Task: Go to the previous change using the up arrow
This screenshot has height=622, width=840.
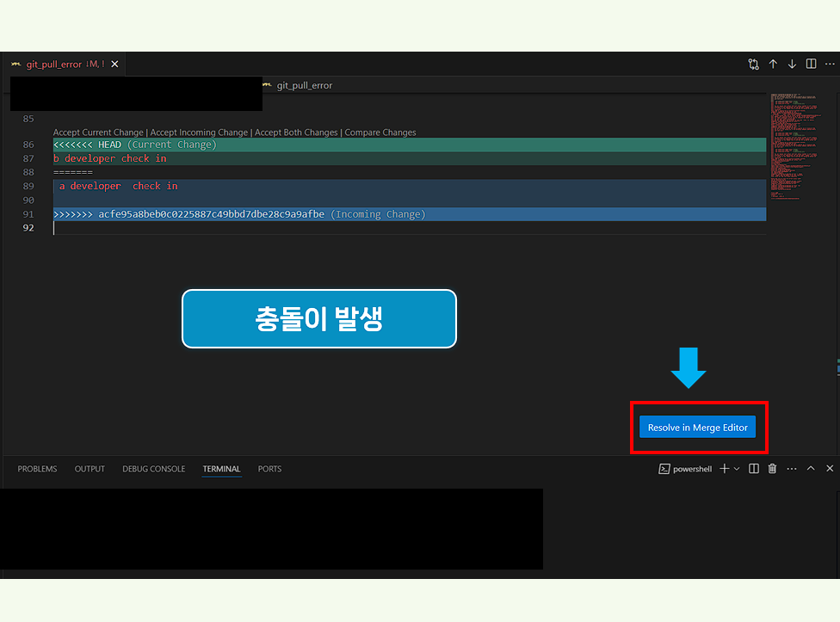Action: (773, 64)
